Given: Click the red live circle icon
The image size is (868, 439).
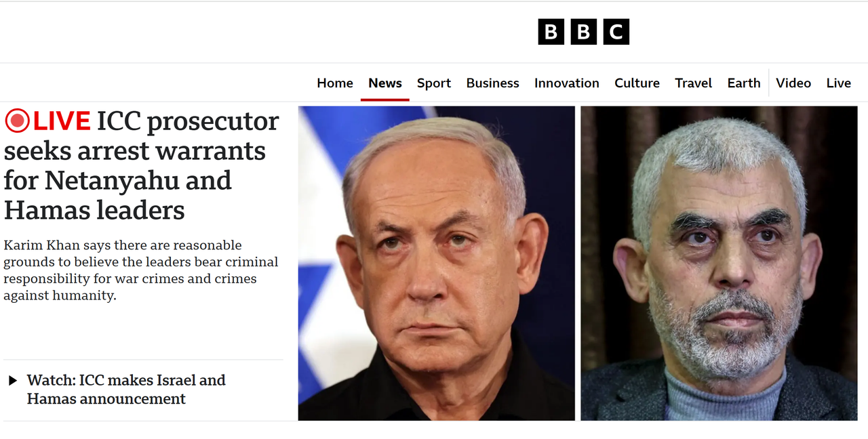Looking at the screenshot, I should 17,121.
